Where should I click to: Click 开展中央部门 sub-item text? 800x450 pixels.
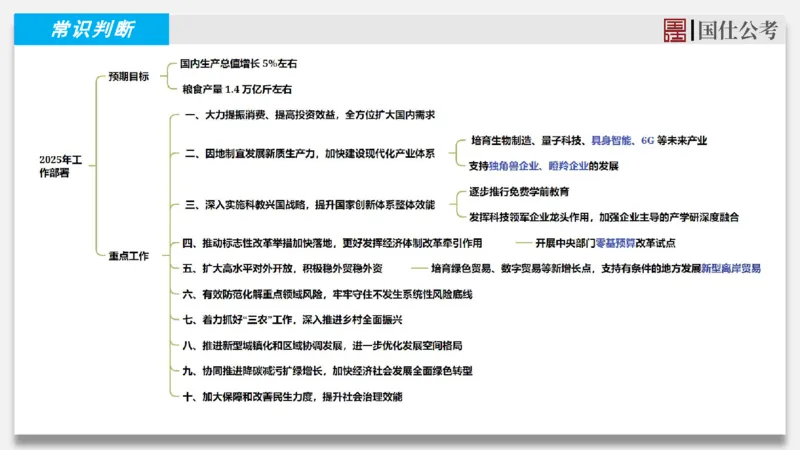(x=605, y=243)
